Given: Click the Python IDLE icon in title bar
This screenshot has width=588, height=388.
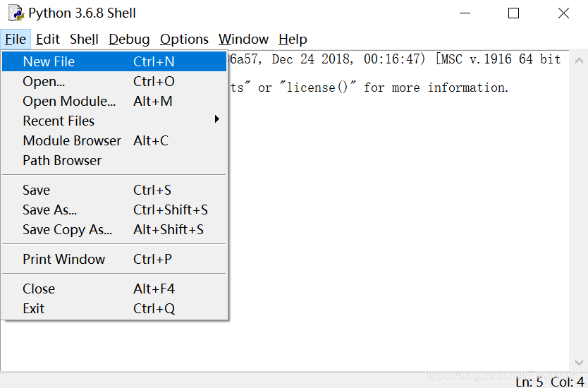Looking at the screenshot, I should click(x=16, y=13).
